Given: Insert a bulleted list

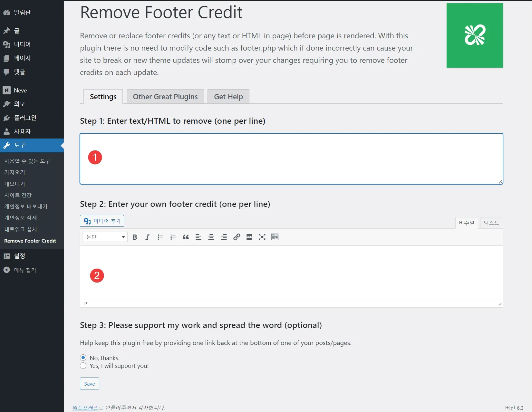Looking at the screenshot, I should 160,237.
